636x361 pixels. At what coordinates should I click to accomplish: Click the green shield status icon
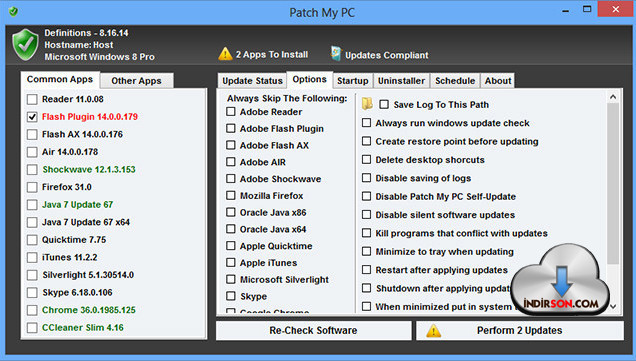click(25, 45)
